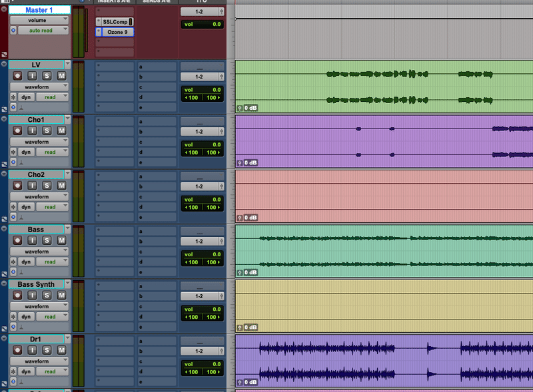Open Bass track waveform view selector

39,252
